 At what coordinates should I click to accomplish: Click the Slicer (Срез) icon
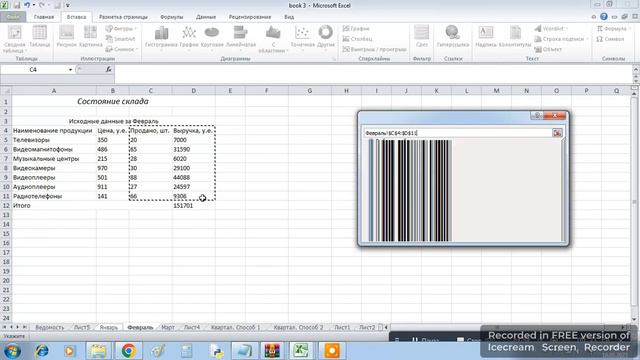[x=422, y=36]
